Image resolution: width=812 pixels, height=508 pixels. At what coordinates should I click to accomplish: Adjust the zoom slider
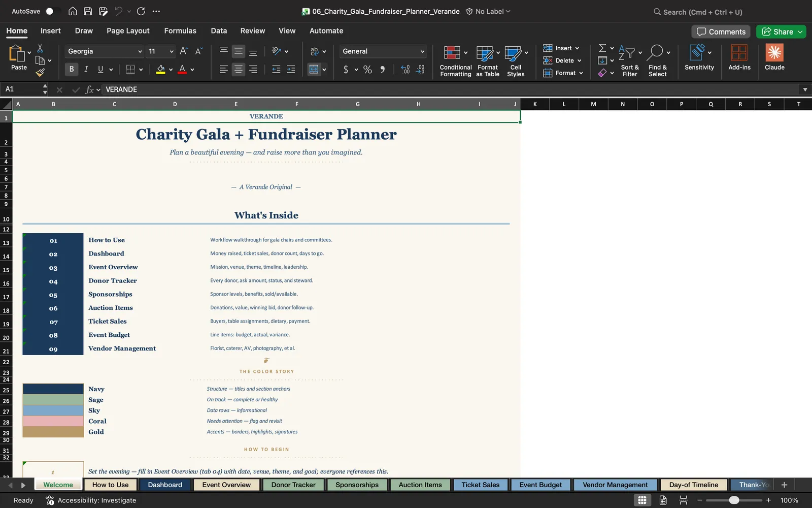coord(734,500)
